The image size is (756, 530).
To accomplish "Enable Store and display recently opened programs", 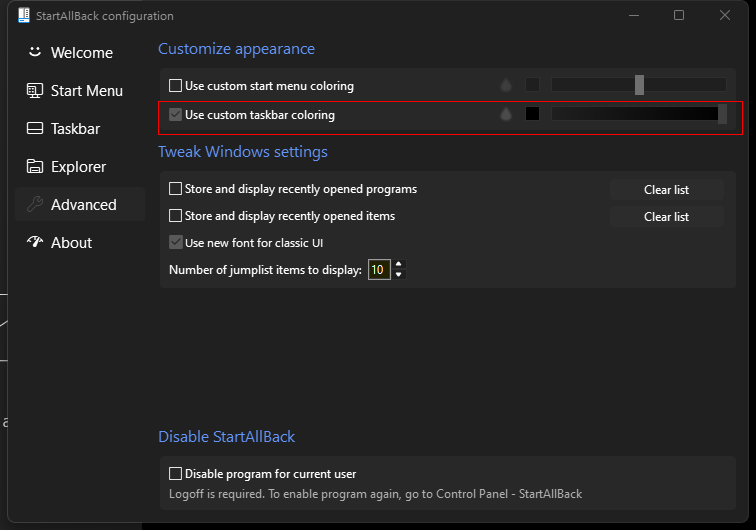I will pyautogui.click(x=176, y=189).
